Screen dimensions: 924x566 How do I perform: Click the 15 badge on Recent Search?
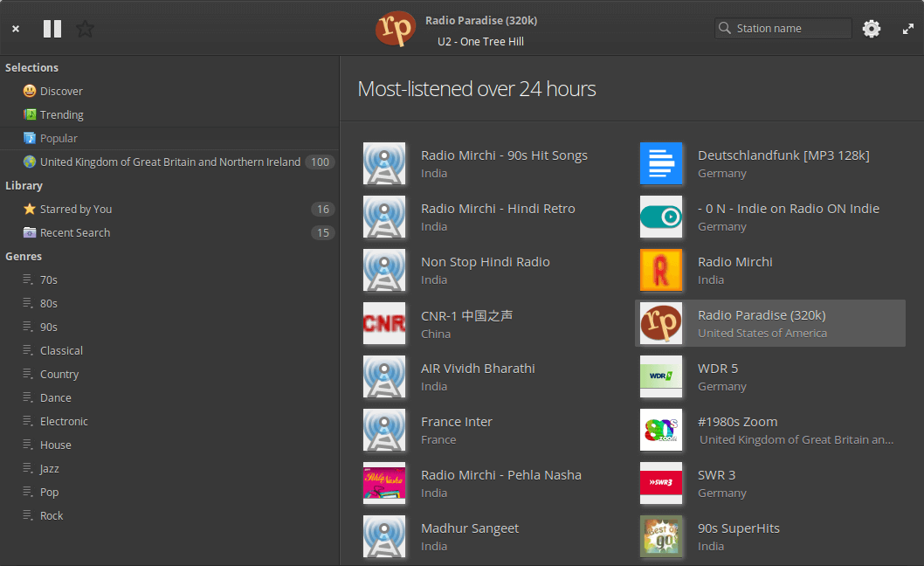point(323,233)
